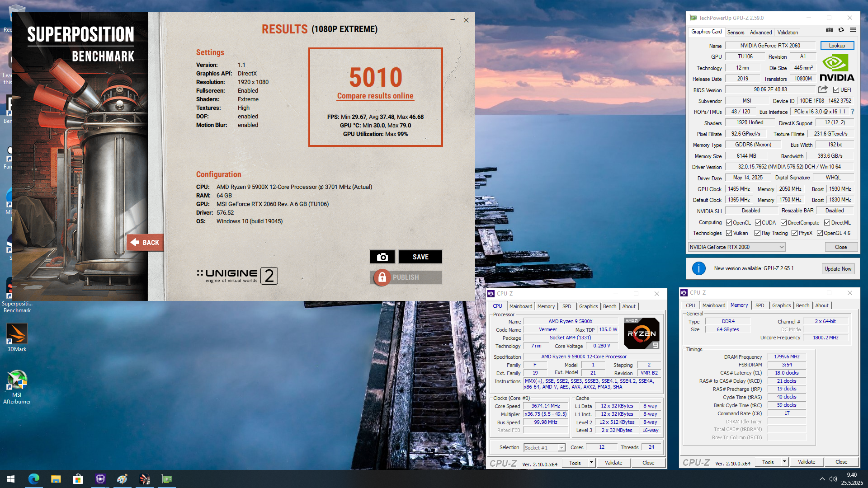The width and height of the screenshot is (868, 488).
Task: Click the Save button in Superposition
Action: [x=420, y=257]
